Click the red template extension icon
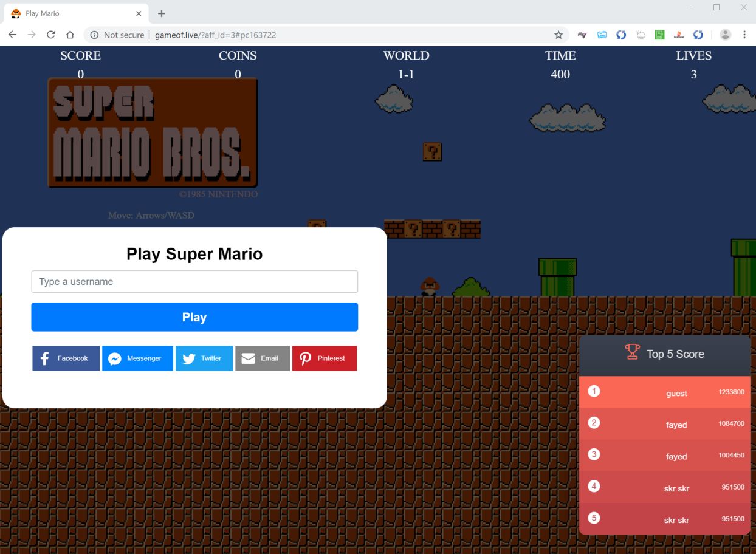The width and height of the screenshot is (756, 554). pyautogui.click(x=679, y=35)
